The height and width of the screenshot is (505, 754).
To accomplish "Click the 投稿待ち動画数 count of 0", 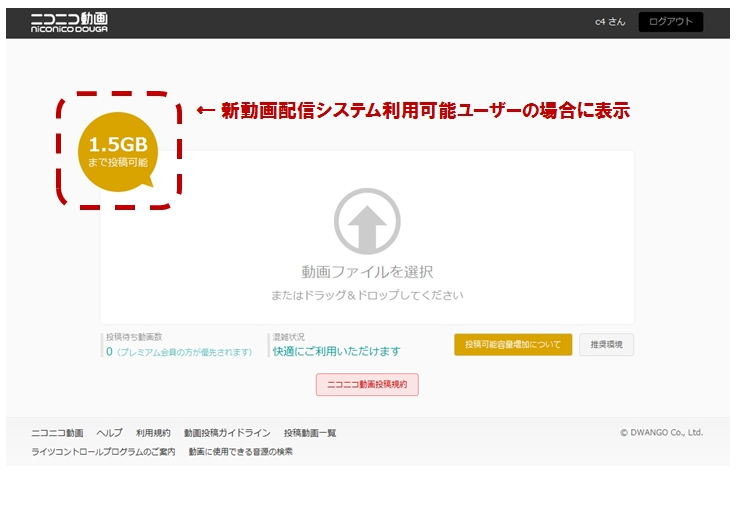I will pos(109,352).
